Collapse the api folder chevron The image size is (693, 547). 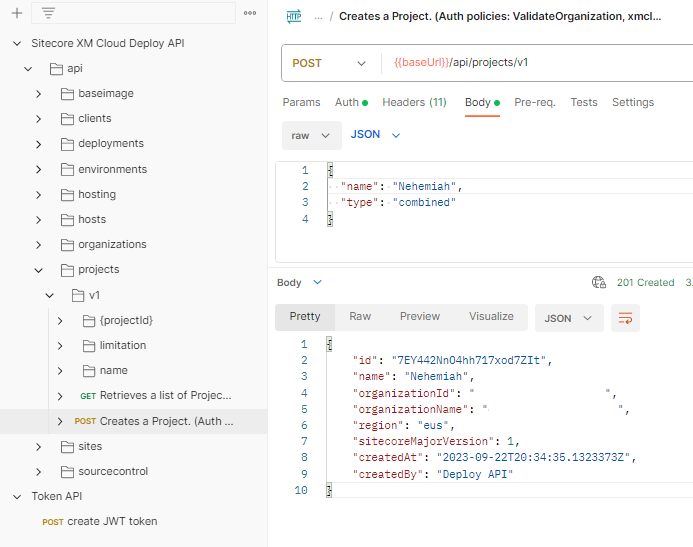pyautogui.click(x=28, y=69)
